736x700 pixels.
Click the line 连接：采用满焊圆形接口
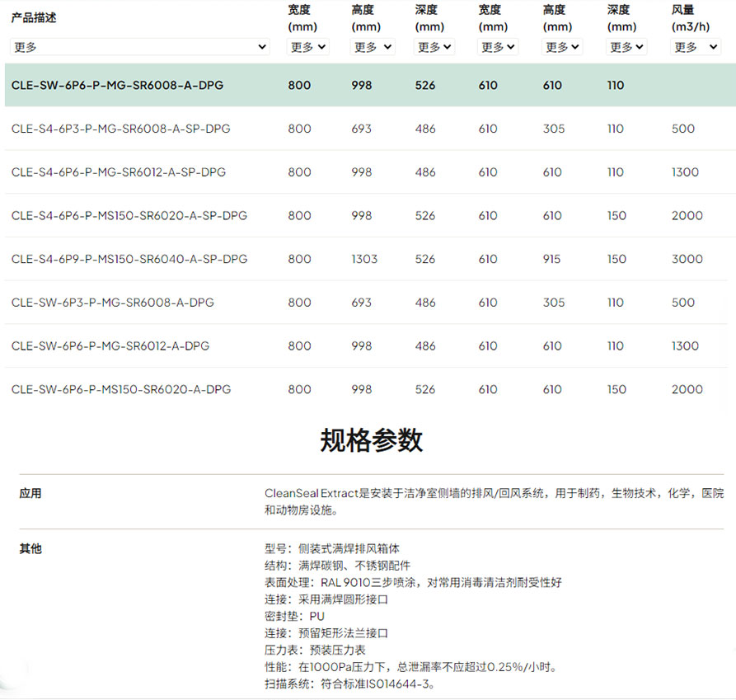point(326,599)
